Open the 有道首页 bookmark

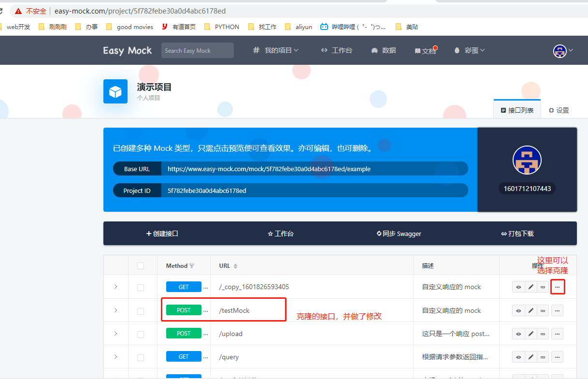coord(178,27)
